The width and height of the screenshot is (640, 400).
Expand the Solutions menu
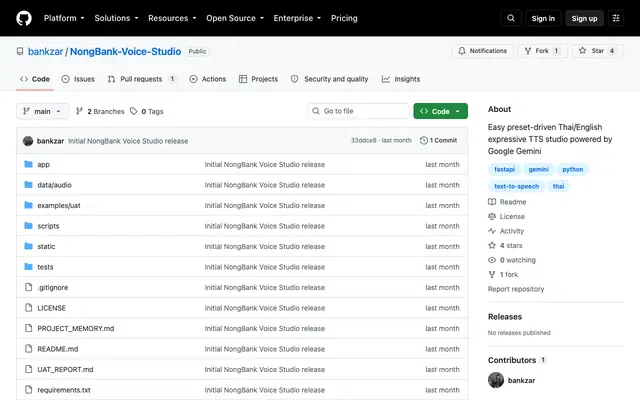tap(116, 18)
